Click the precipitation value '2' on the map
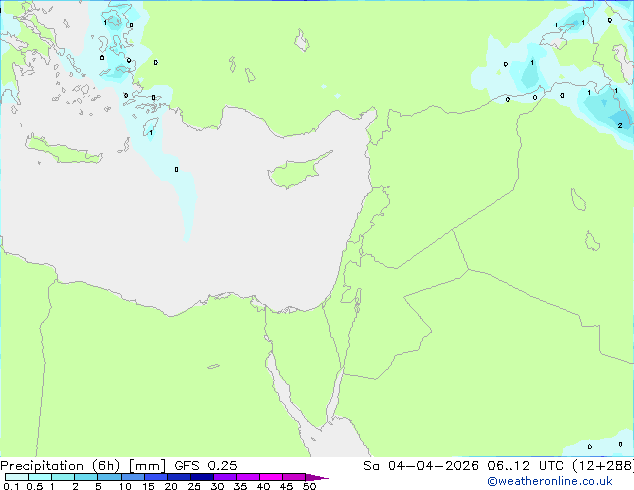This screenshot has width=634, height=490. click(x=620, y=126)
